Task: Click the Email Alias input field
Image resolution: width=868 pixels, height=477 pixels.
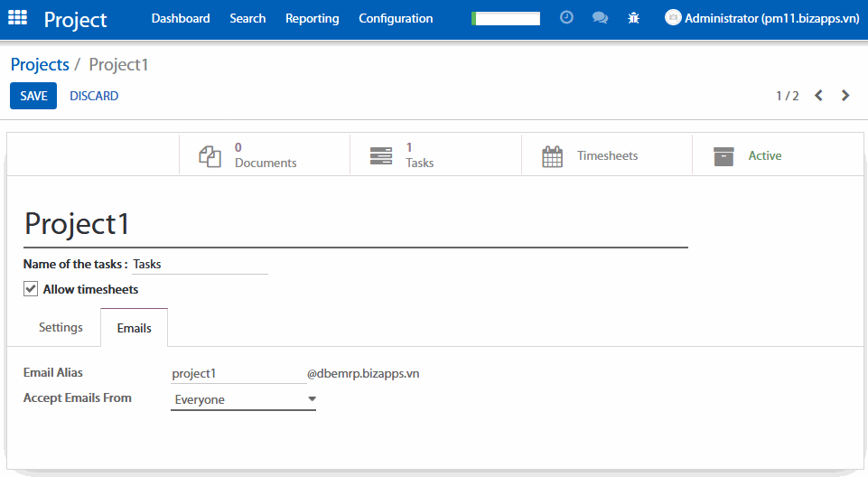Action: pos(238,374)
